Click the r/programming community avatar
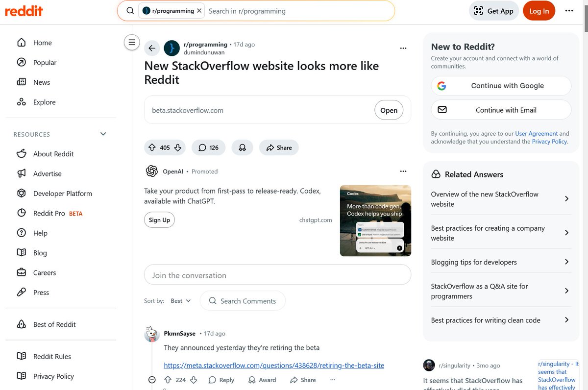This screenshot has height=390, width=588. 171,48
